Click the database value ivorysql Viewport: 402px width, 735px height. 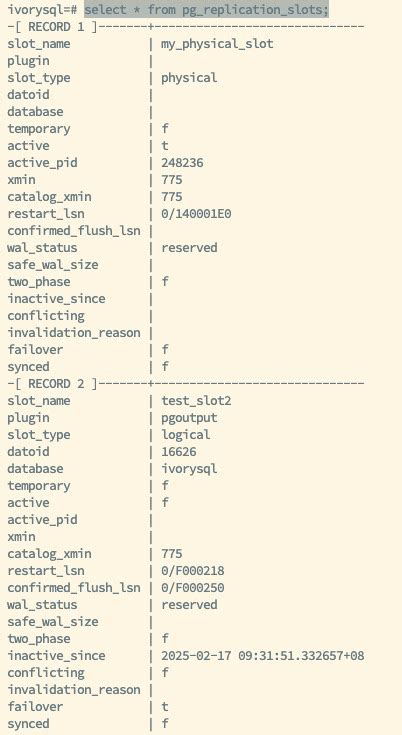pos(189,469)
